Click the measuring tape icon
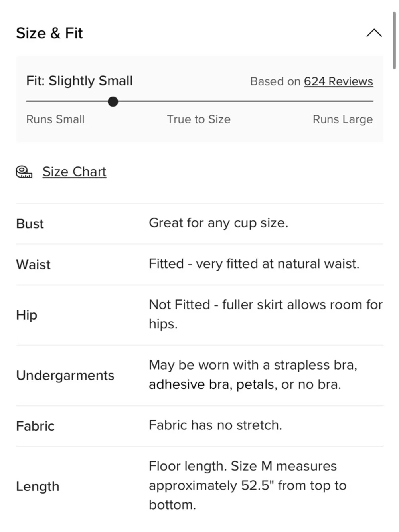399x532 pixels. [x=24, y=172]
